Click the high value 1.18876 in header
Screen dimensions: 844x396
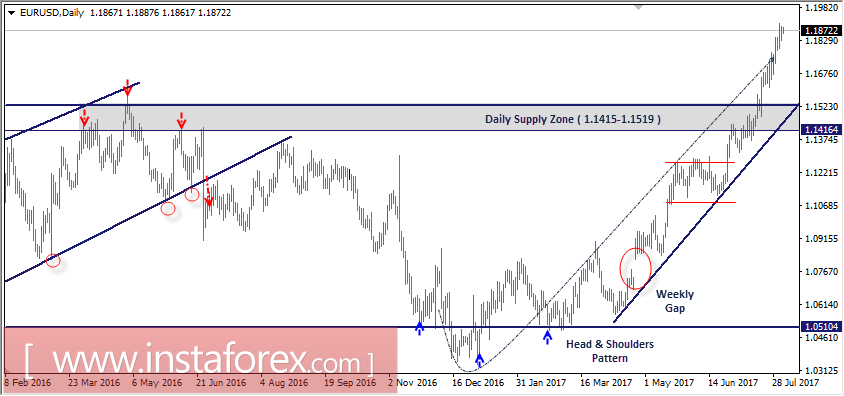(x=142, y=13)
